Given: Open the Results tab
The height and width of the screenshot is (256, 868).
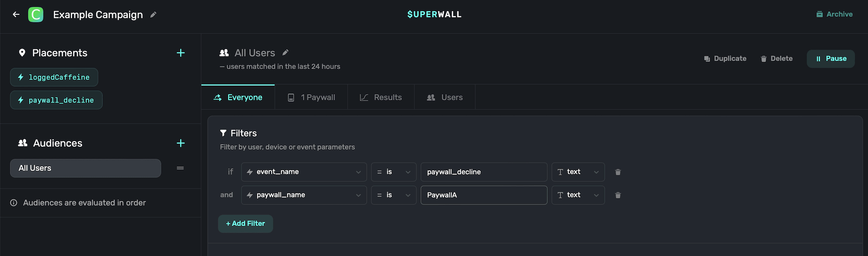Looking at the screenshot, I should [x=381, y=97].
